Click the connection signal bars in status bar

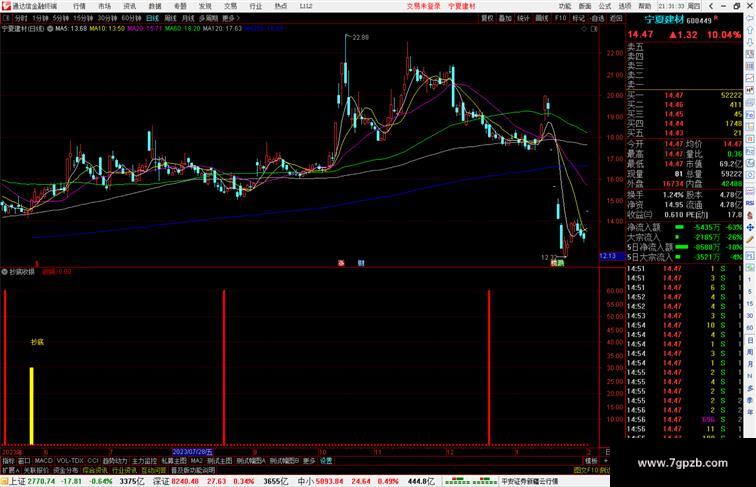[x=471, y=481]
